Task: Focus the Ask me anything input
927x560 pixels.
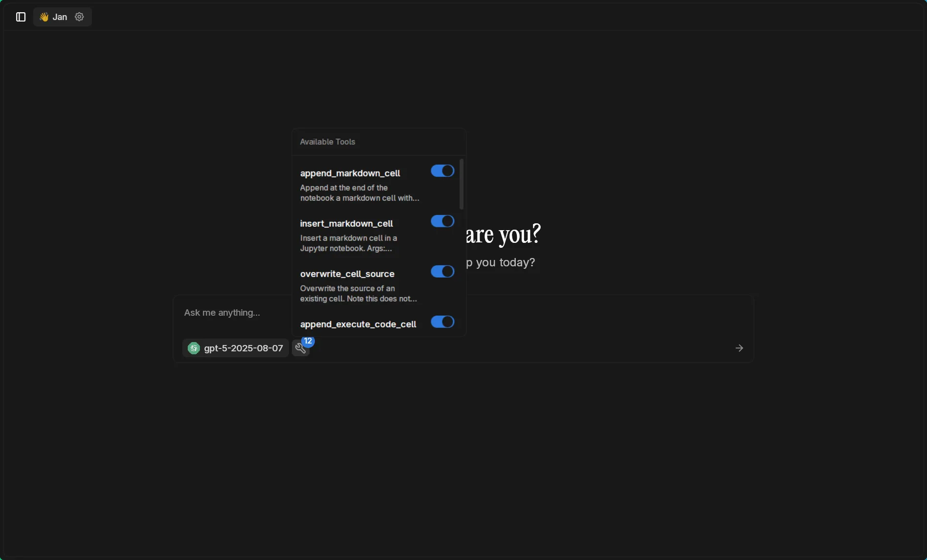Action: (230, 313)
